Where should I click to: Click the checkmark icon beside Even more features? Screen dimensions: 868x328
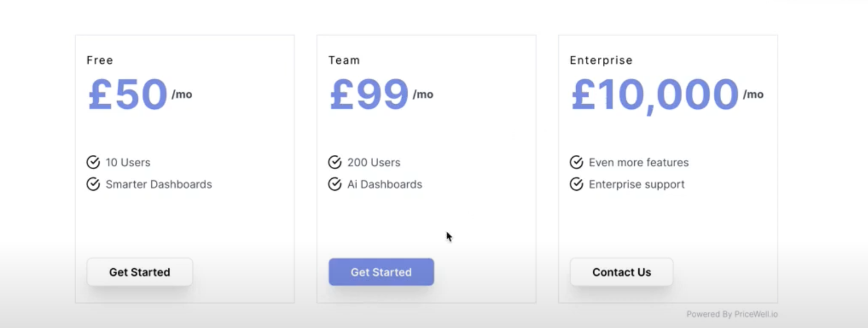(x=576, y=162)
